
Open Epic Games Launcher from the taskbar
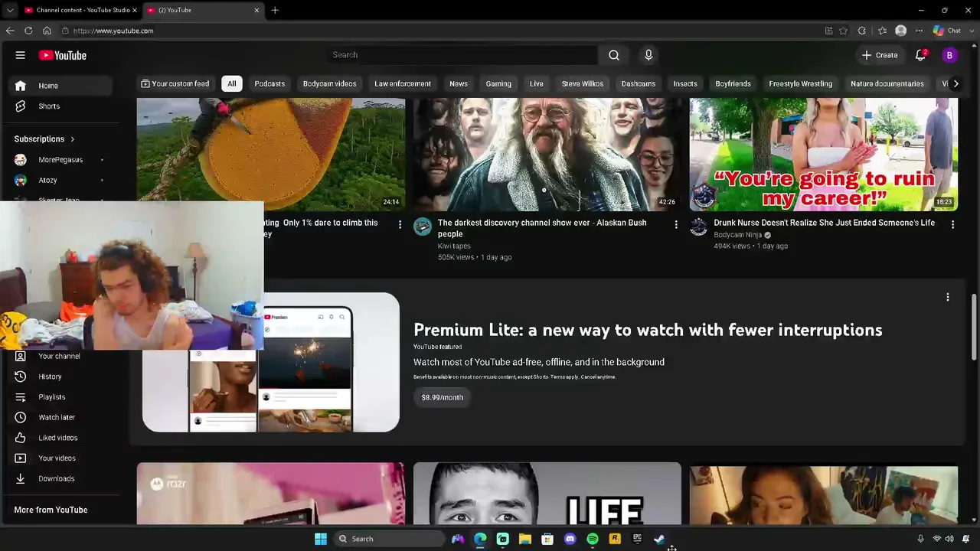pos(637,539)
